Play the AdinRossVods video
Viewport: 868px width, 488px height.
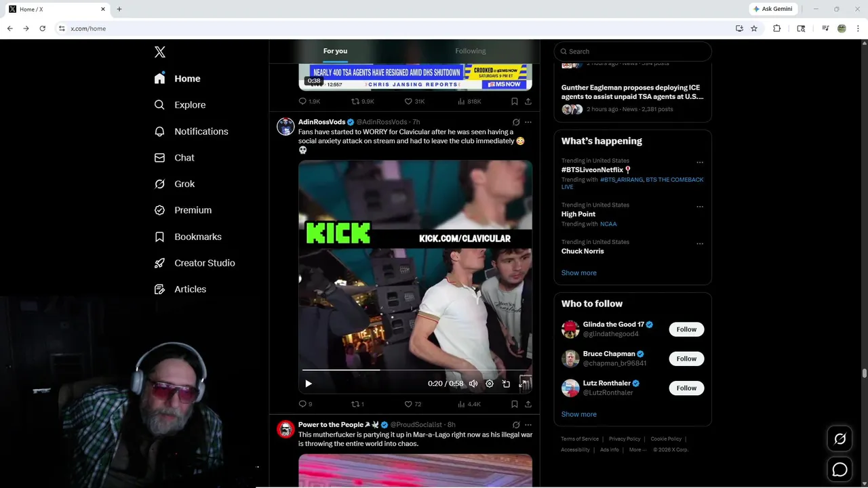pyautogui.click(x=309, y=384)
